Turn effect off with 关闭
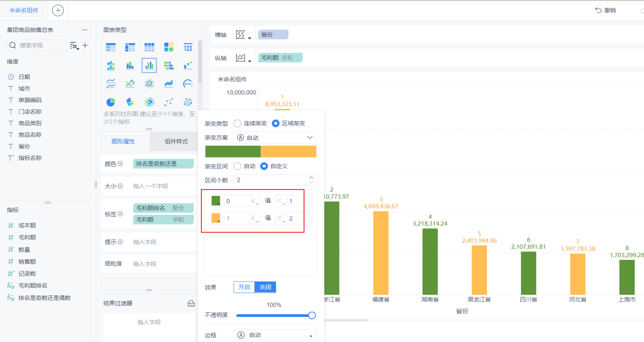This screenshot has height=342, width=644. point(265,287)
